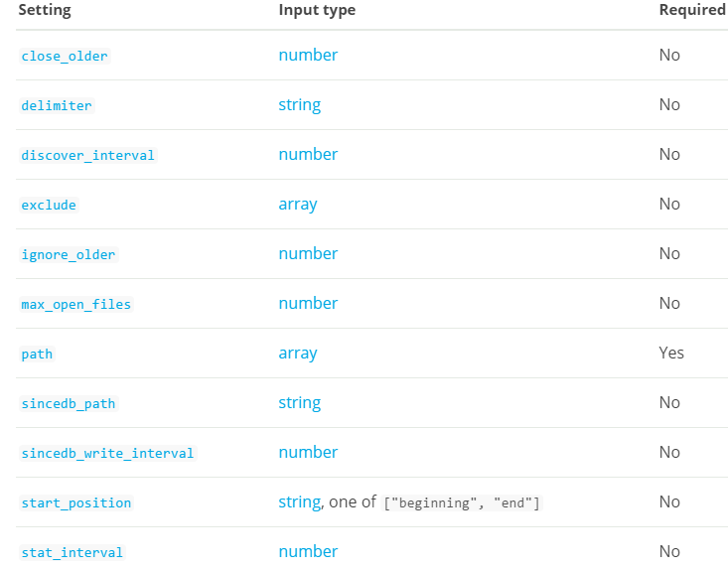Follow the array type link in the path row
This screenshot has height=571, width=728.
click(298, 354)
